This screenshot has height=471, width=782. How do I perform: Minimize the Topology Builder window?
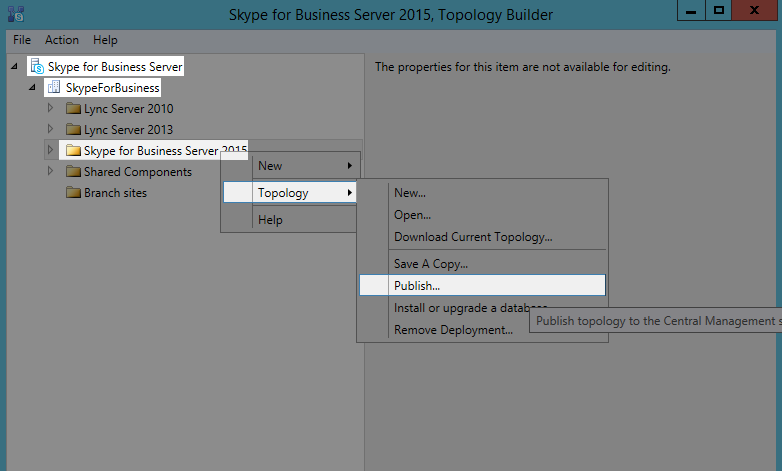click(x=691, y=10)
